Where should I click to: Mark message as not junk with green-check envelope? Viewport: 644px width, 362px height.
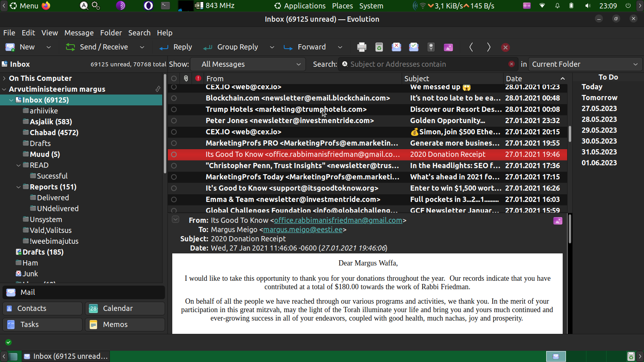414,47
